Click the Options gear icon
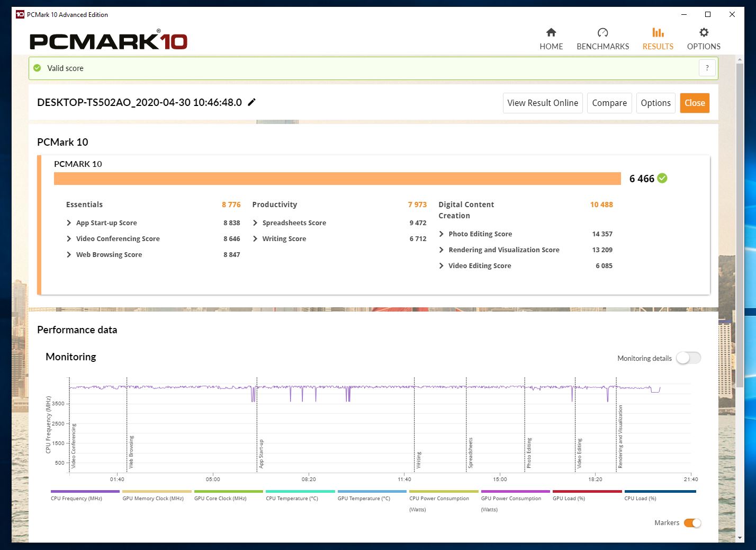Screen dimensions: 756x550 point(704,32)
